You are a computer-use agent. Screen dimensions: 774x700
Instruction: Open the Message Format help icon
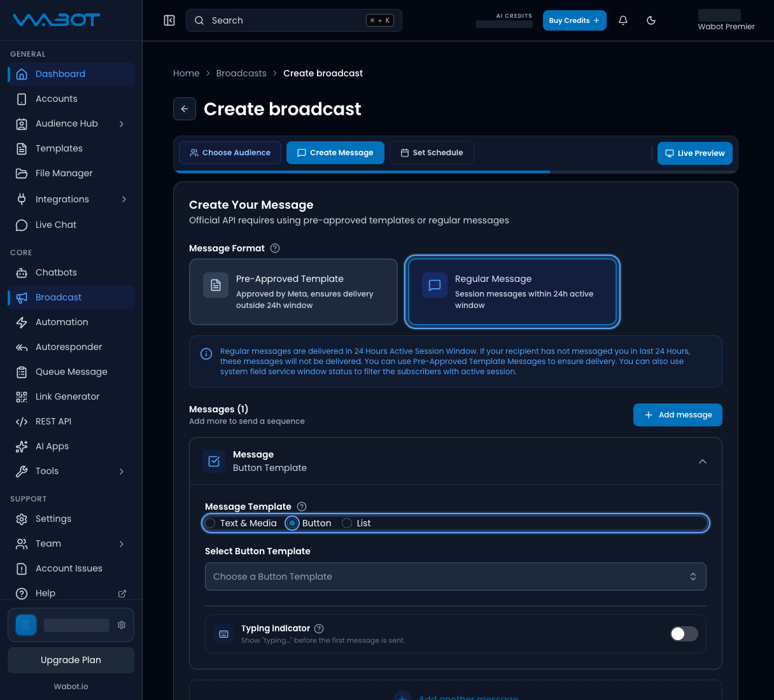[x=275, y=248]
